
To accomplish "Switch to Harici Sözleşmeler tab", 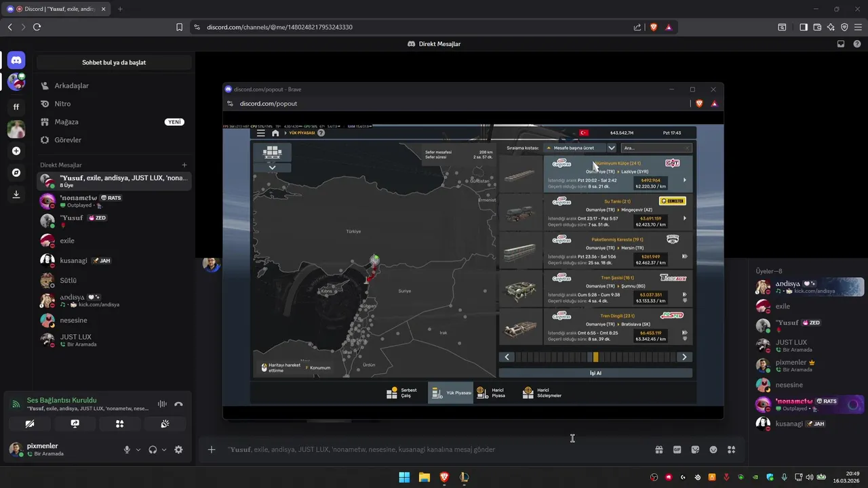I will tap(542, 393).
